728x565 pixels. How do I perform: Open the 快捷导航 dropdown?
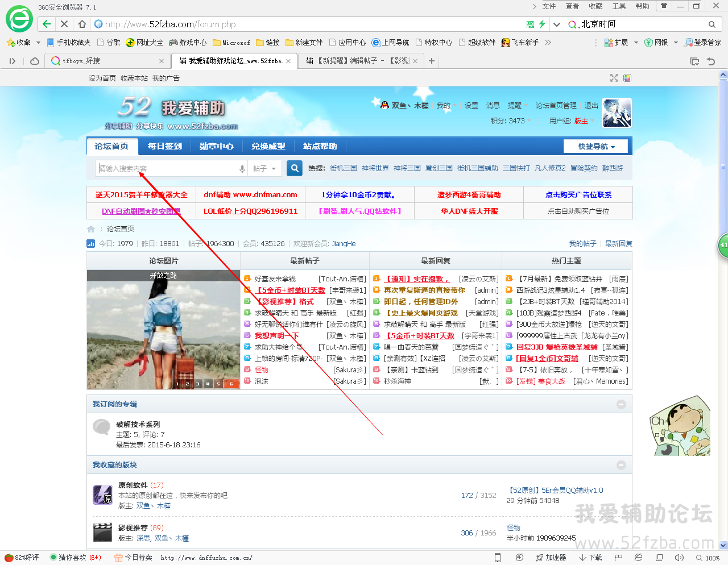tap(596, 147)
